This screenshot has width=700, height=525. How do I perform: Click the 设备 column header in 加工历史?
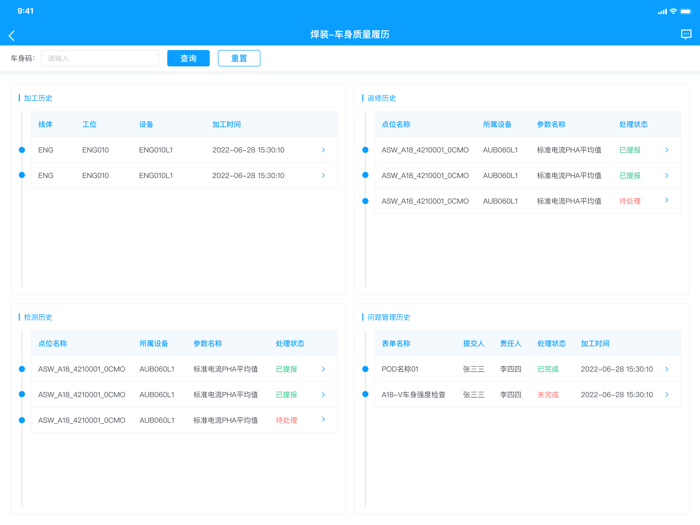[x=146, y=125]
